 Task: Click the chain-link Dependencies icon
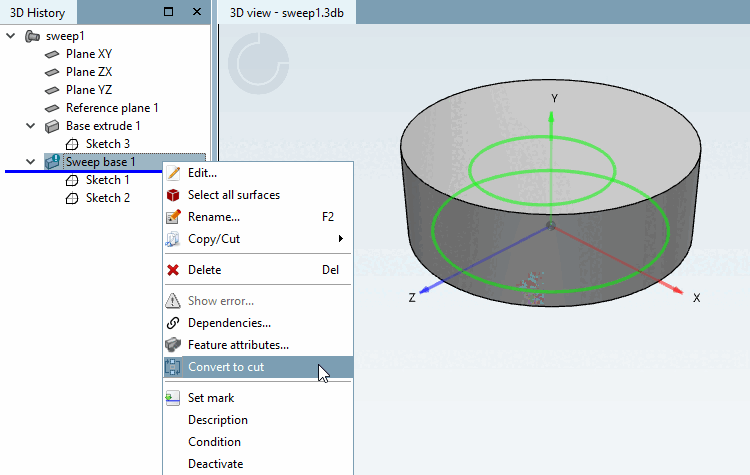pyautogui.click(x=173, y=323)
